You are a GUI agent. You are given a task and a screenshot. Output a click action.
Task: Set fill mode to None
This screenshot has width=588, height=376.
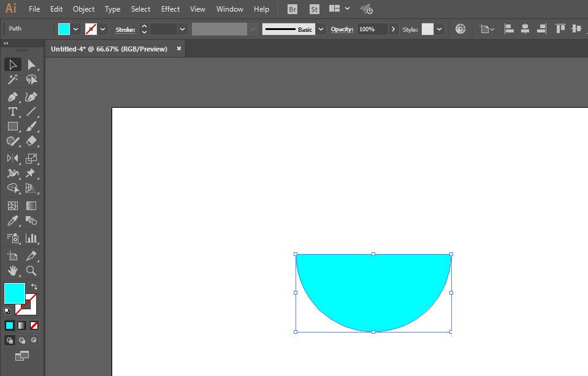pyautogui.click(x=34, y=325)
